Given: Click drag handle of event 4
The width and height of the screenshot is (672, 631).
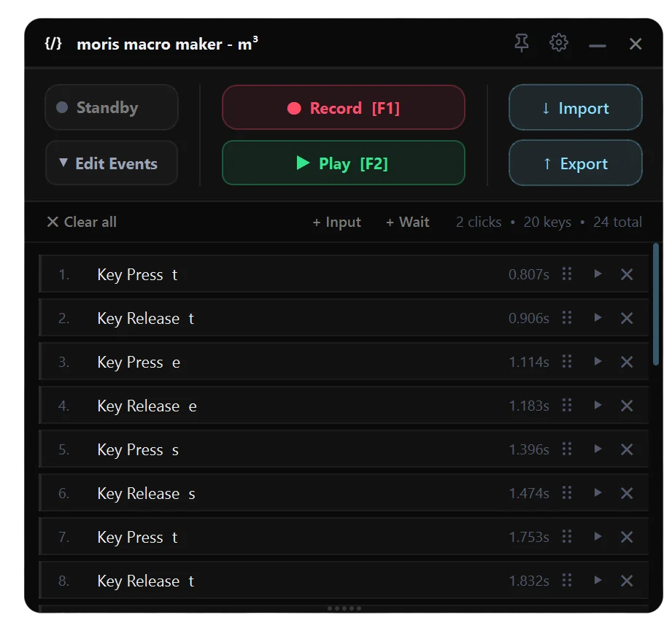Looking at the screenshot, I should click(x=567, y=406).
